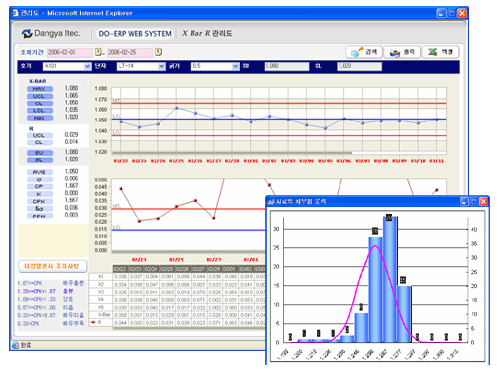Open the start date calendar picker icon

click(98, 52)
